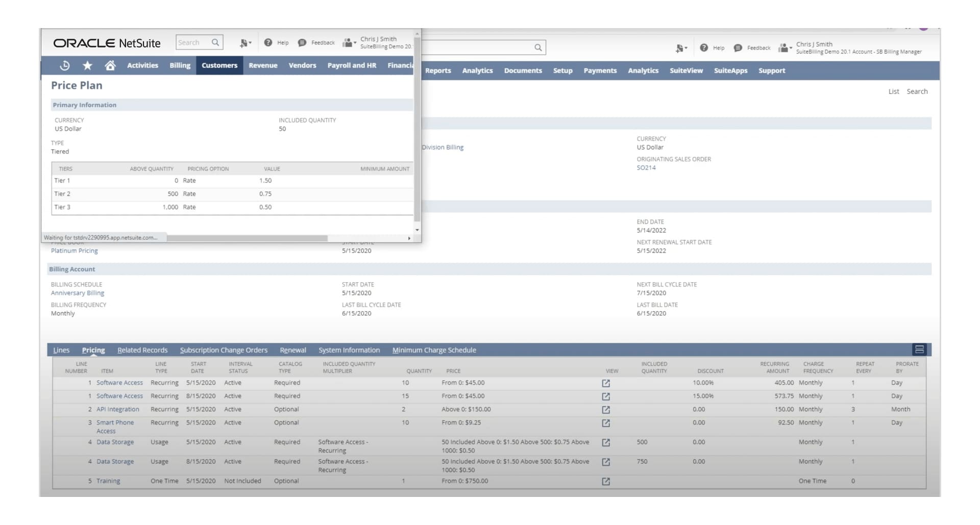Click search magnifier in background window

click(538, 47)
